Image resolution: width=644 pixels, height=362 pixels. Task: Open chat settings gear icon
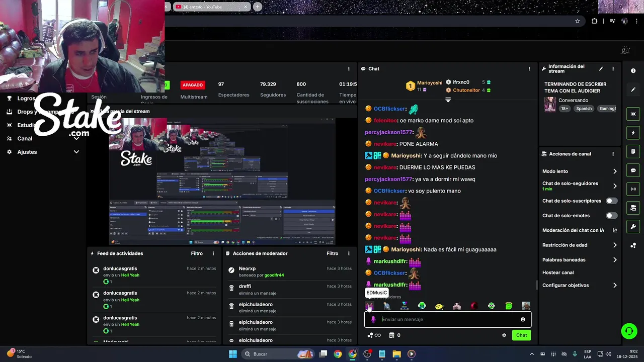click(504, 335)
